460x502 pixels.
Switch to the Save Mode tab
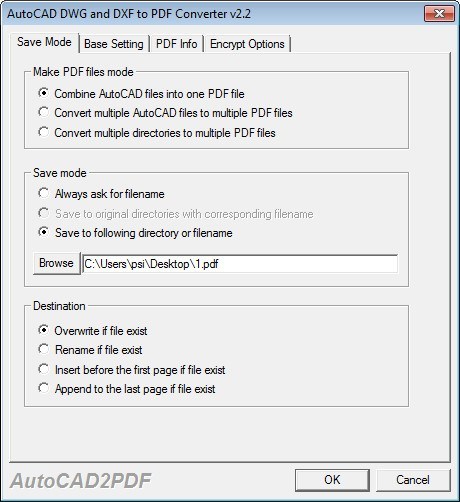(44, 42)
